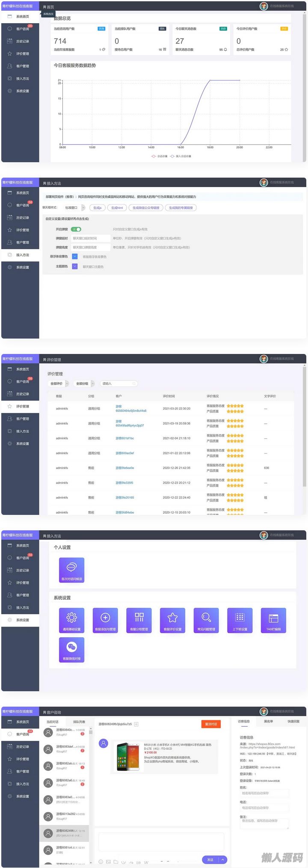Open the 标准窗口 chat style dropdown
This screenshot has height=868, width=308.
74,208
